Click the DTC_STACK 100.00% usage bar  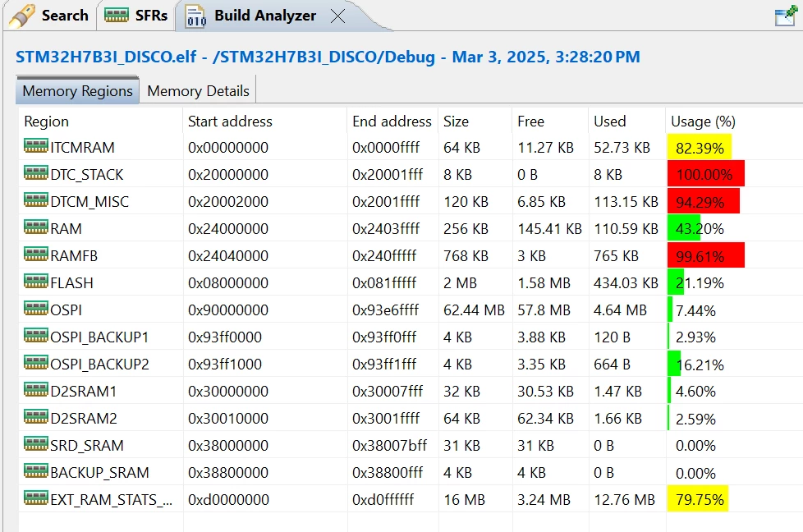[705, 175]
